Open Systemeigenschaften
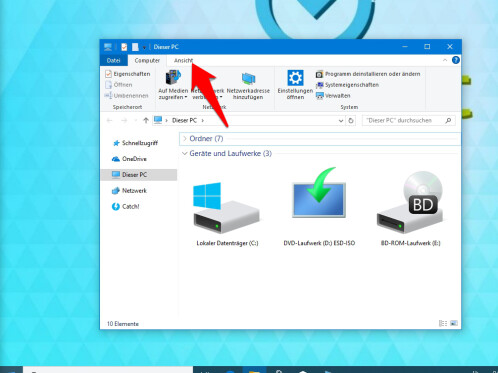 tap(347, 85)
